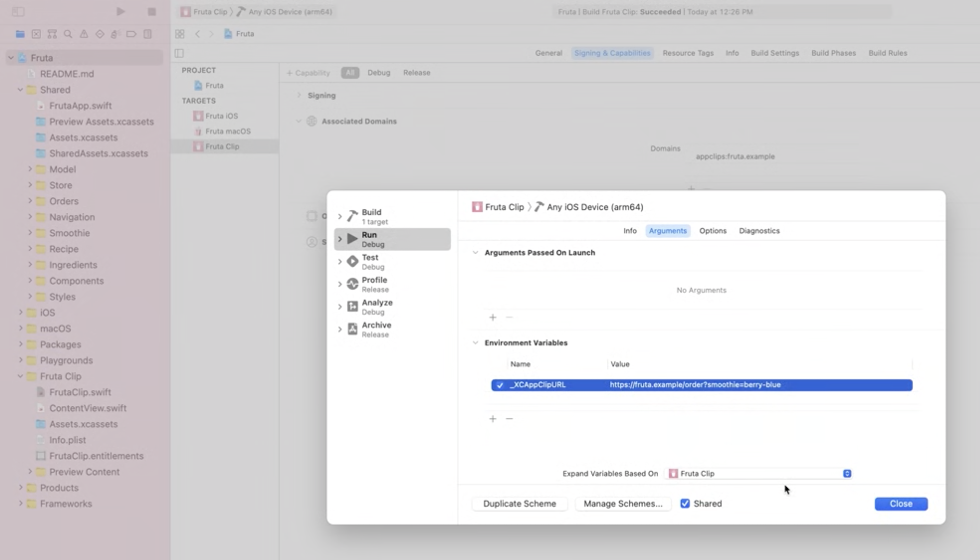Toggle the Shared scheme checkbox
Screen dimensions: 980x560
pos(685,503)
